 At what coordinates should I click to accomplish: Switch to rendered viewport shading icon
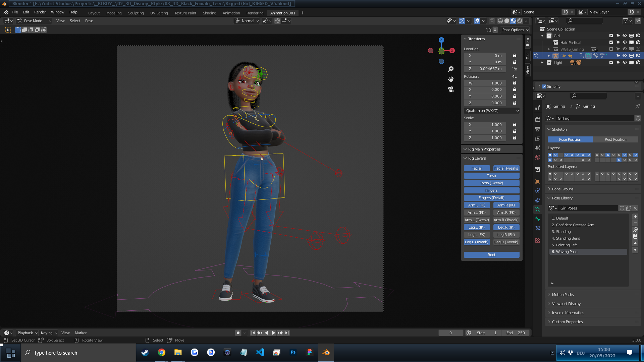(520, 21)
